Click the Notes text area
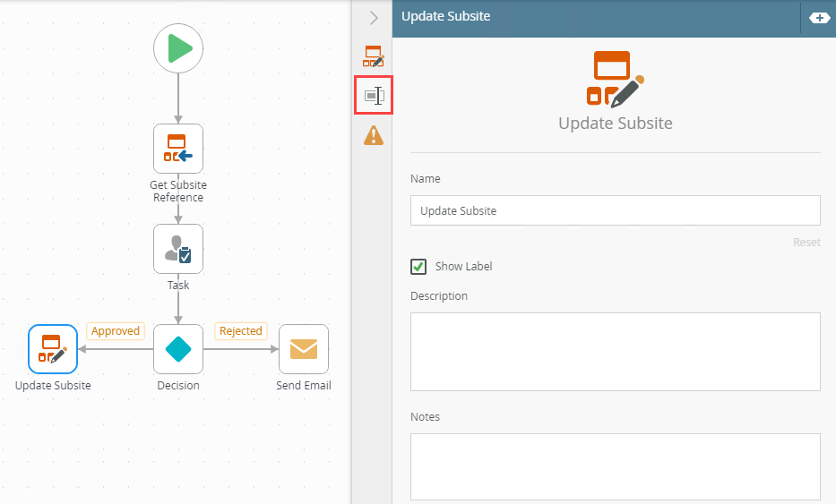The image size is (836, 504). tap(616, 466)
